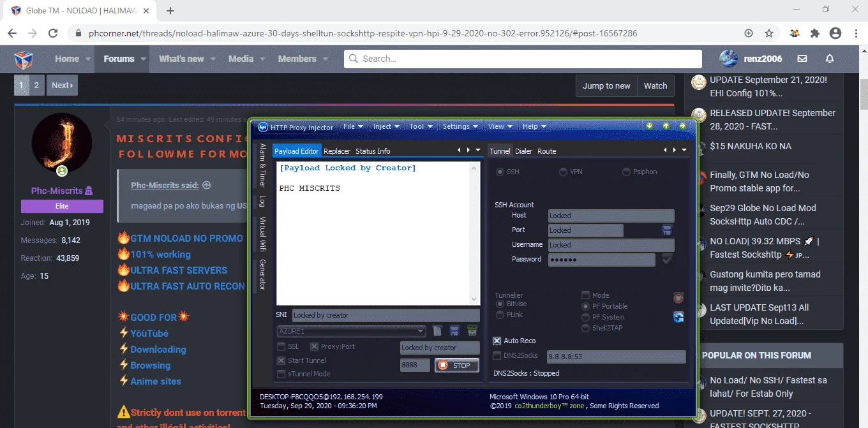Bookmark this page with the star icon

[x=769, y=33]
